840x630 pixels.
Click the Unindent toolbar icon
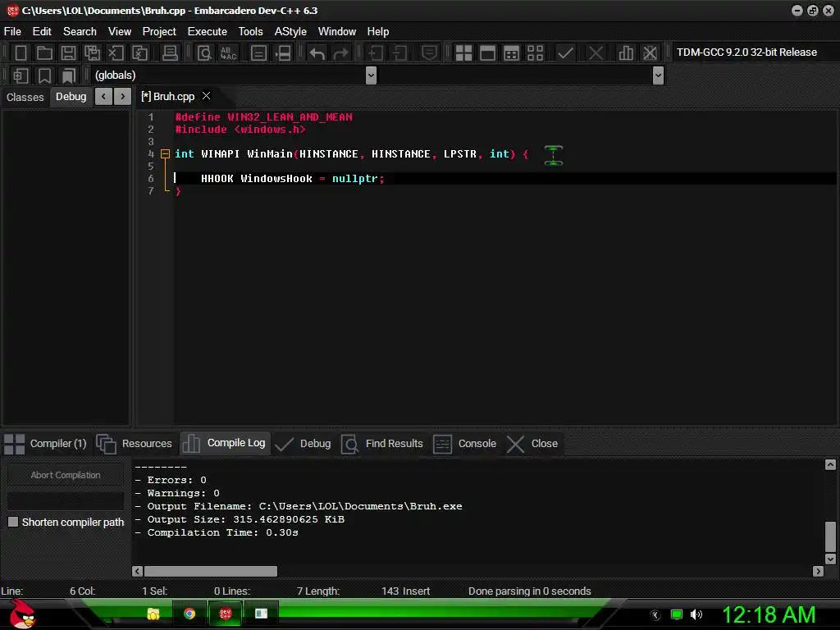click(x=399, y=52)
